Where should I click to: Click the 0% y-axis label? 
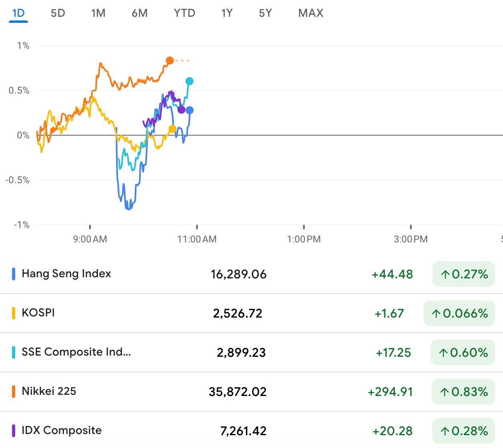[23, 135]
